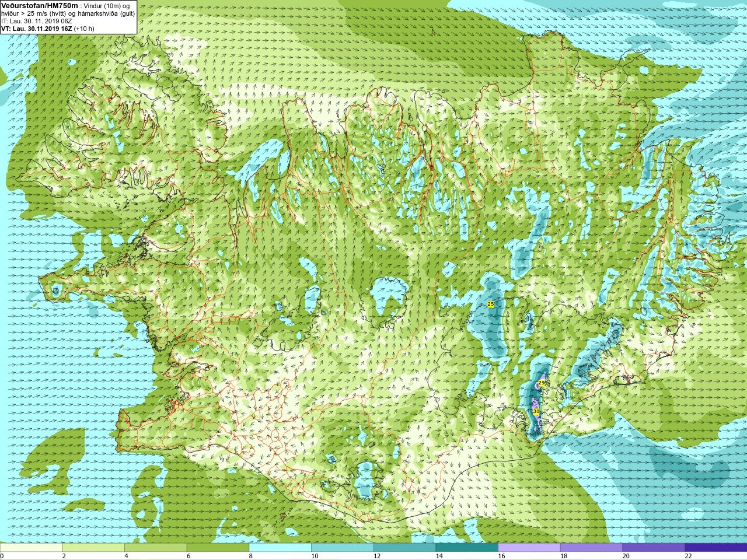Click the yellow gust marker labeled 30

536,412
